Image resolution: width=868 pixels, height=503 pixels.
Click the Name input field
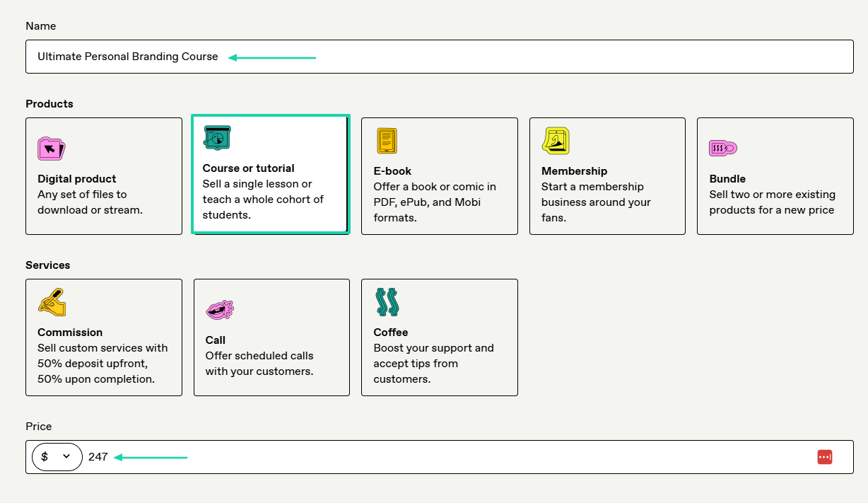[440, 57]
